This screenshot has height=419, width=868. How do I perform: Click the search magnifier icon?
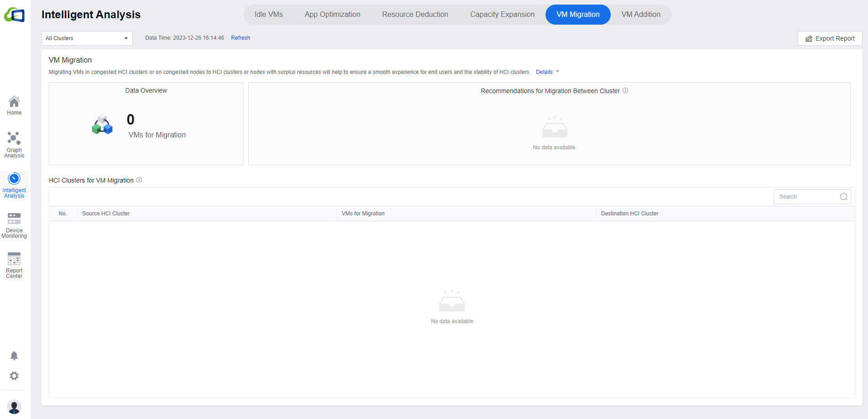843,197
